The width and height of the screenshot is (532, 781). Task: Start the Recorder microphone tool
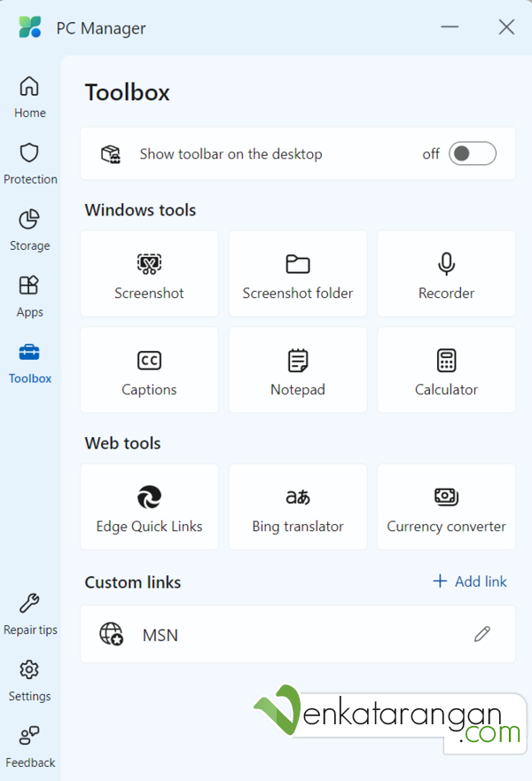tap(446, 273)
